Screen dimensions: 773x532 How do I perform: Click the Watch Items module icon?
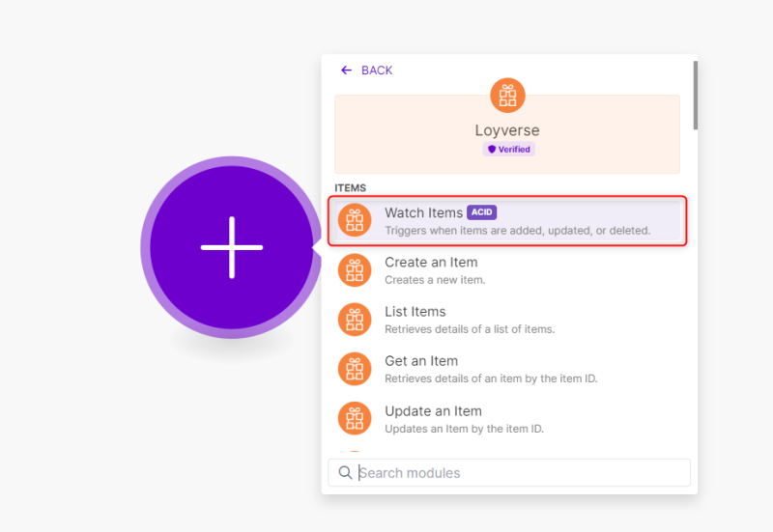(355, 221)
